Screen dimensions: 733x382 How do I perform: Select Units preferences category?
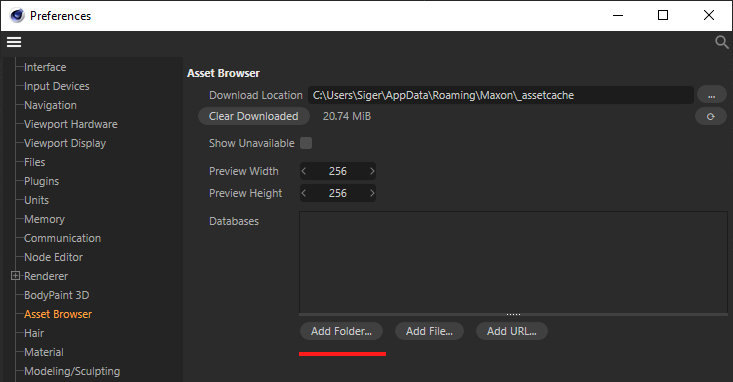point(36,200)
